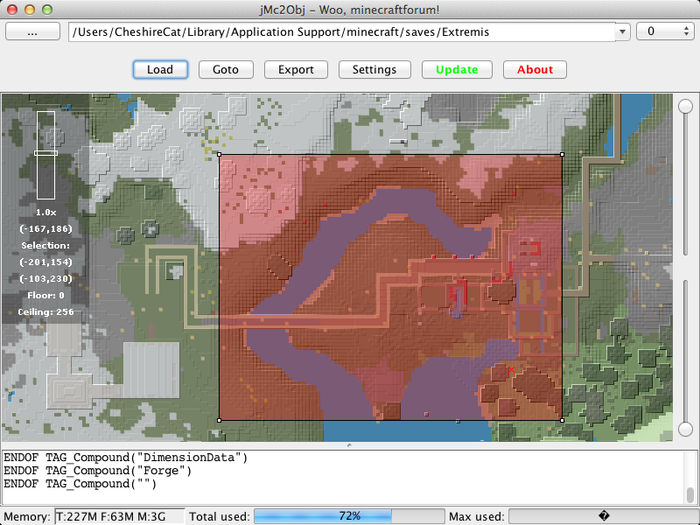
Task: Click the top-left selection corner handle
Action: tap(219, 154)
